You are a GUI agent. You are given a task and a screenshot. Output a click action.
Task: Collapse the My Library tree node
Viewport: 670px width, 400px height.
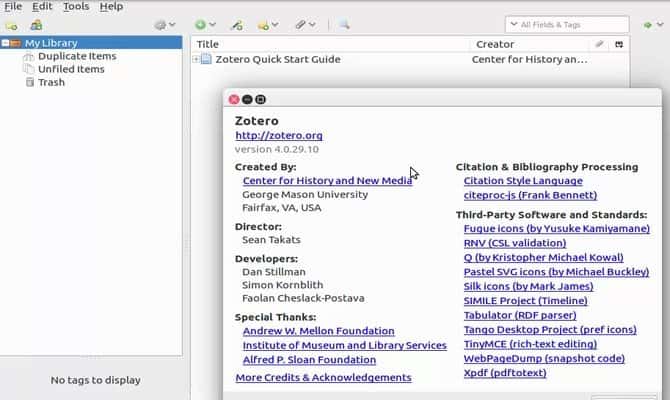point(5,43)
